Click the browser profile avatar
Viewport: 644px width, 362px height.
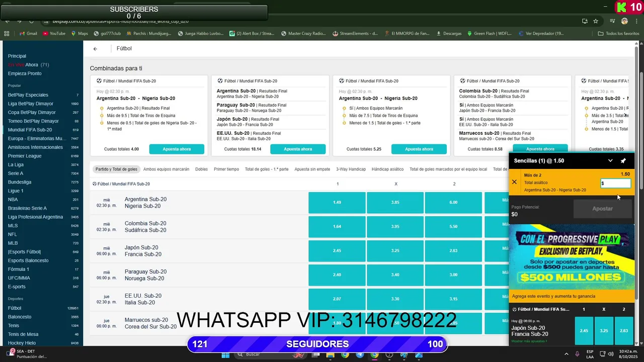624,21
